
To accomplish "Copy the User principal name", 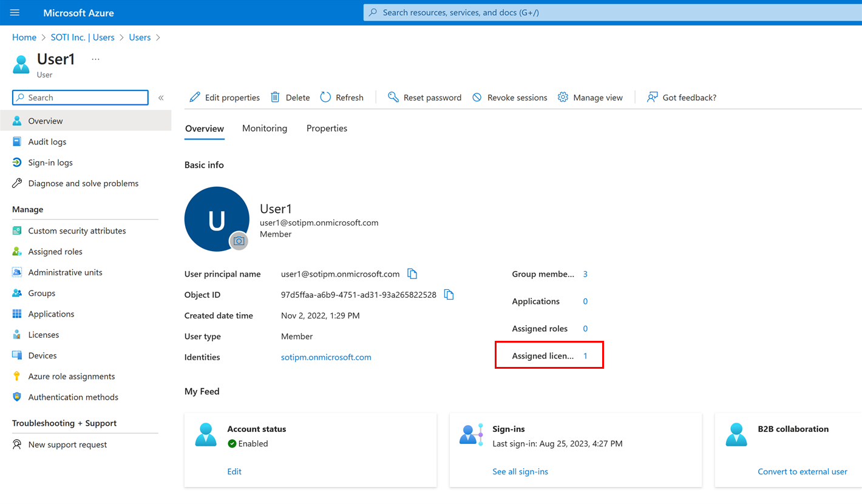I will click(x=412, y=274).
